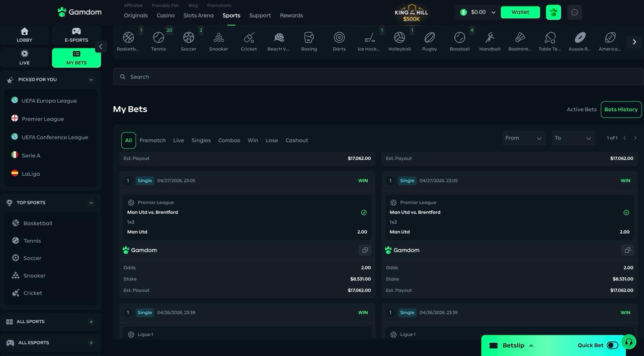Select the Badminton icon in sports carousel
The width and height of the screenshot is (644, 356).
(x=520, y=41)
